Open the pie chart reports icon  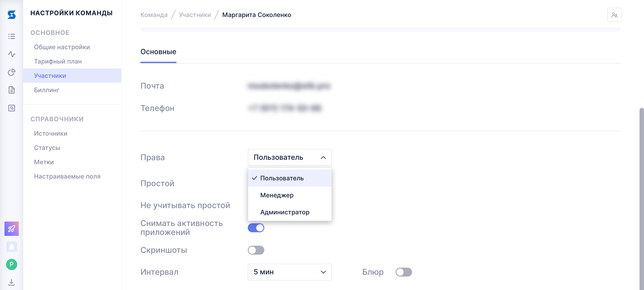point(11,72)
